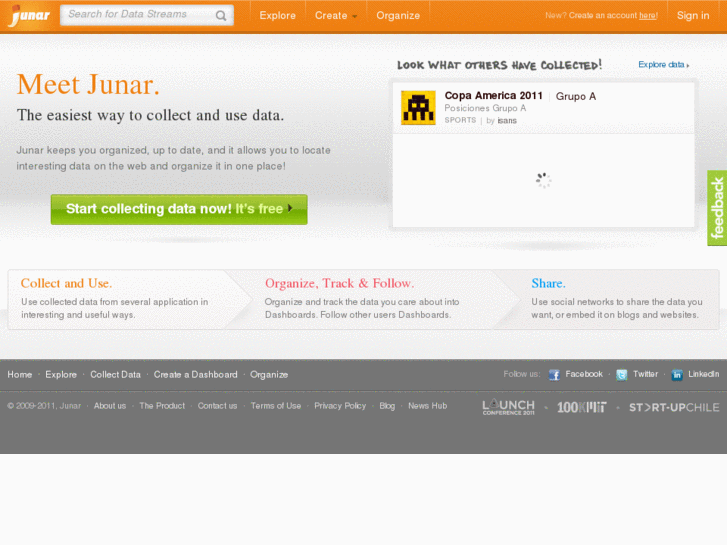This screenshot has width=727, height=545.
Task: Click the LinkedIn icon in the footer
Action: click(677, 375)
